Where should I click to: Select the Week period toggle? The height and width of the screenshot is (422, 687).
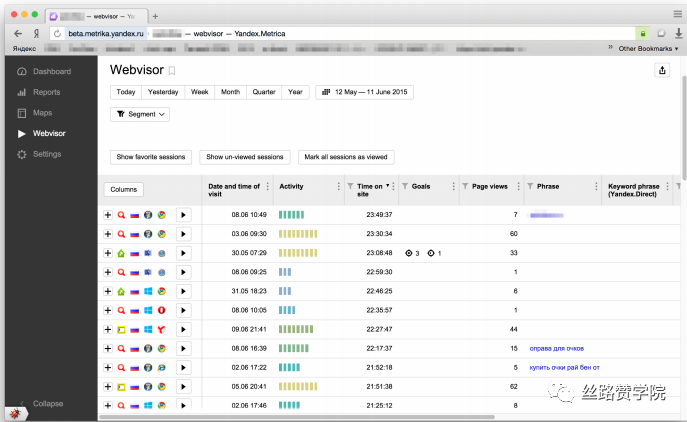200,92
